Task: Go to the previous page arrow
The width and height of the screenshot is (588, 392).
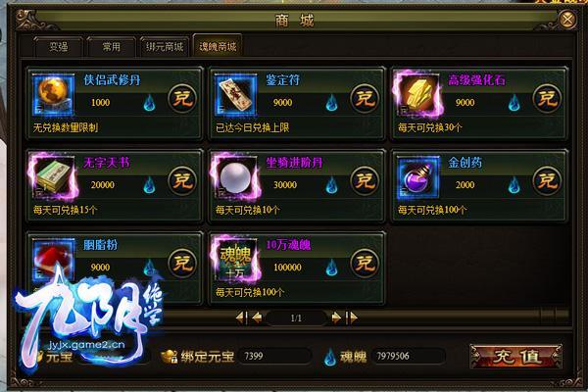Action: pyautogui.click(x=257, y=318)
